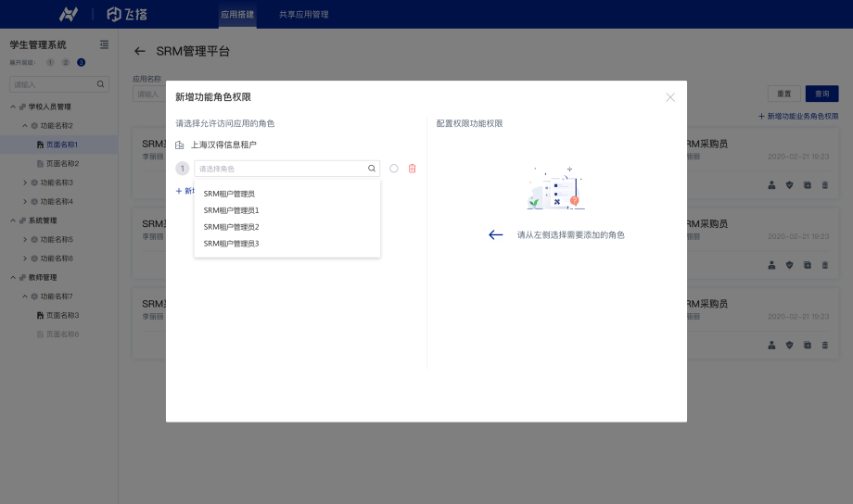The height and width of the screenshot is (504, 853).
Task: Choose SRM租户管理员2 from the dropdown list
Action: (x=231, y=227)
